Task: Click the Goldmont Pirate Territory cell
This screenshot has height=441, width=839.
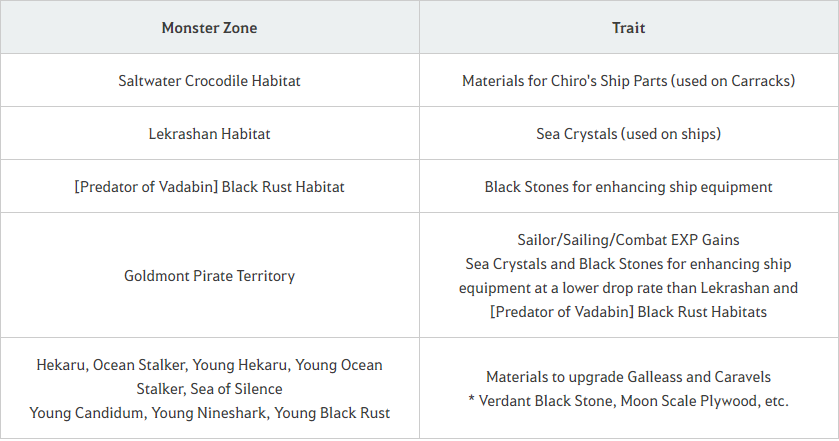Action: 209,275
